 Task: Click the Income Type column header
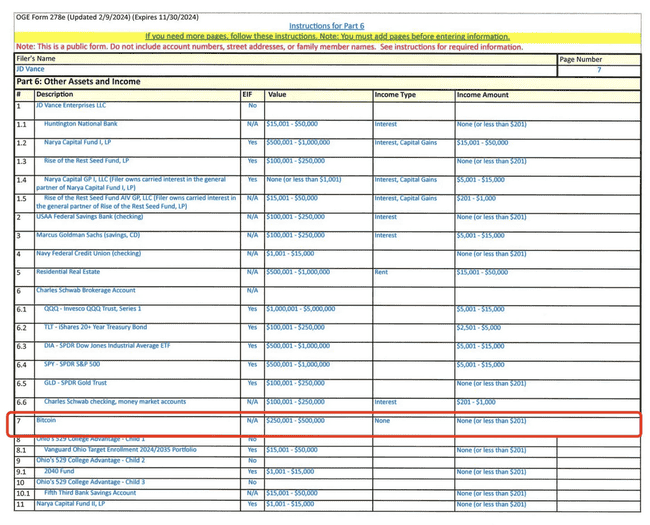(394, 94)
